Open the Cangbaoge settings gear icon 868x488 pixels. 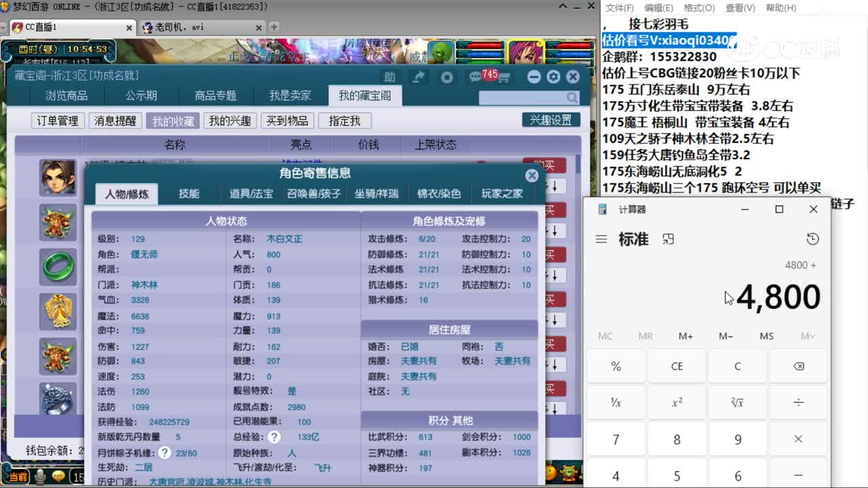click(x=554, y=77)
